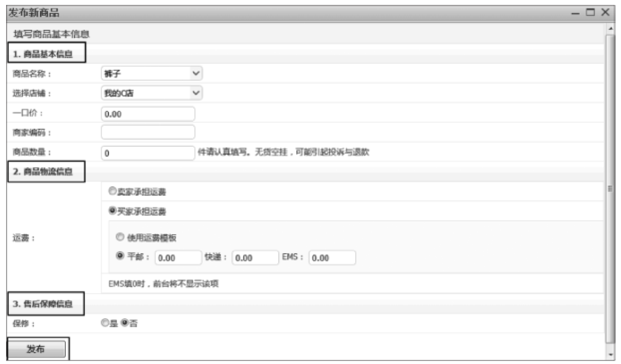The image size is (621, 364).
Task: Choose the 使用运费模板 radio option
Action: (x=120, y=237)
